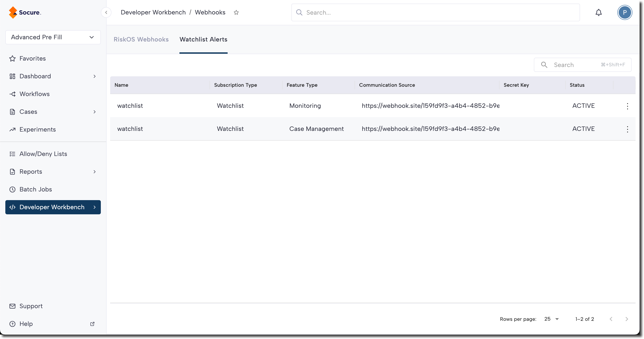Open the Advanced Pre Fill dropdown

[x=53, y=37]
